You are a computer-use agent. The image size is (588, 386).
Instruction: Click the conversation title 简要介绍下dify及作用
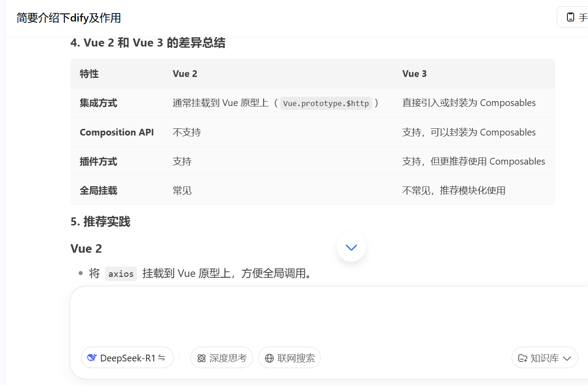tap(68, 18)
